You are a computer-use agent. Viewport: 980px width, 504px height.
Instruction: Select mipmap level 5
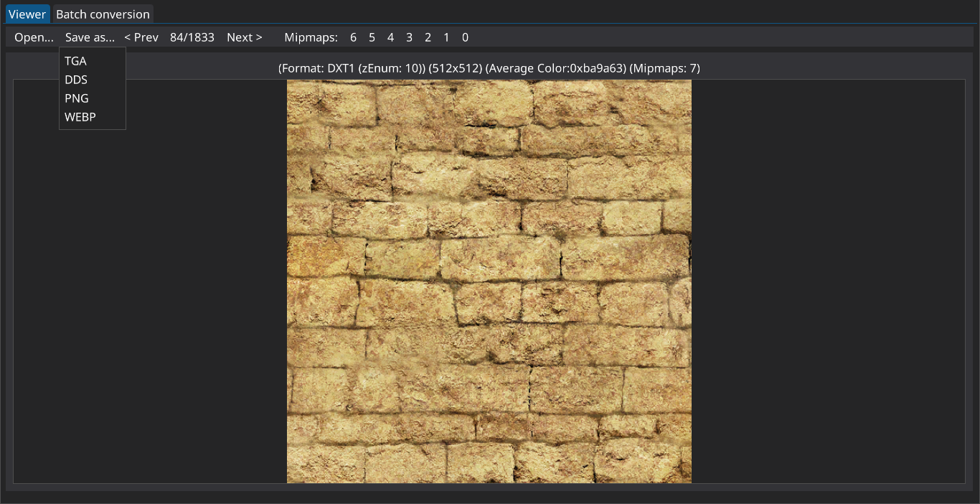click(x=372, y=37)
